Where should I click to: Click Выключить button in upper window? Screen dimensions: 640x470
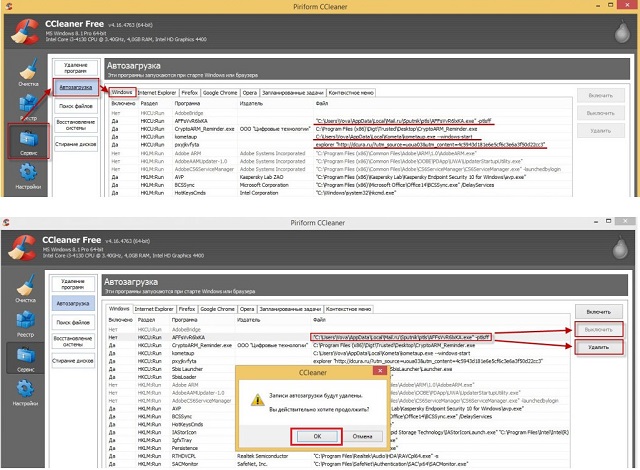coord(601,113)
